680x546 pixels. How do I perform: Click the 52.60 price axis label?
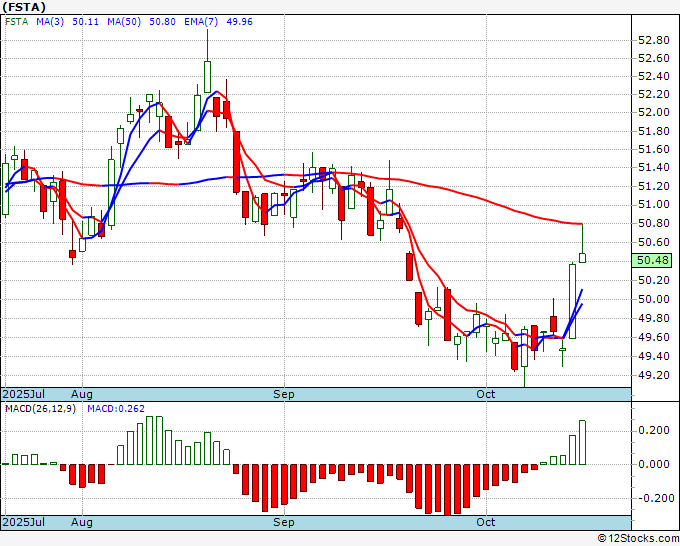tap(654, 58)
